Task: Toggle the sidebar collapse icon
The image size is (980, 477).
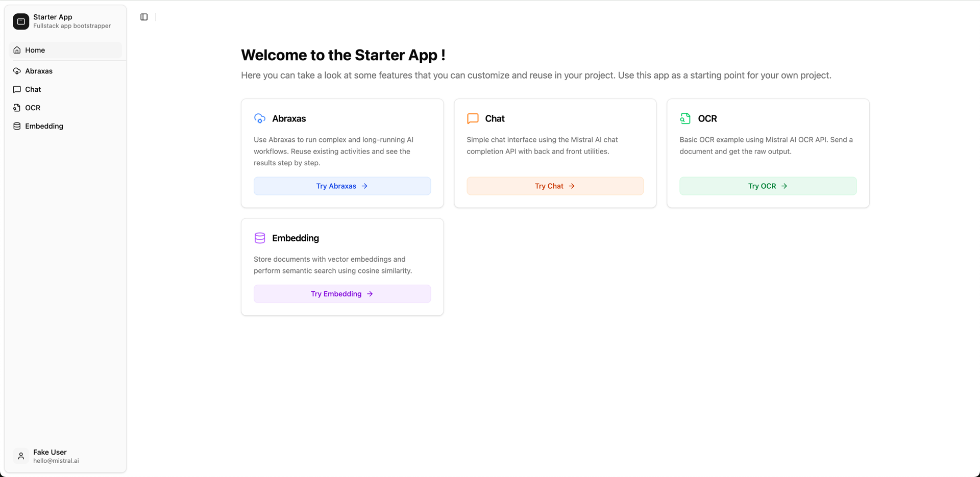Action: pos(144,17)
